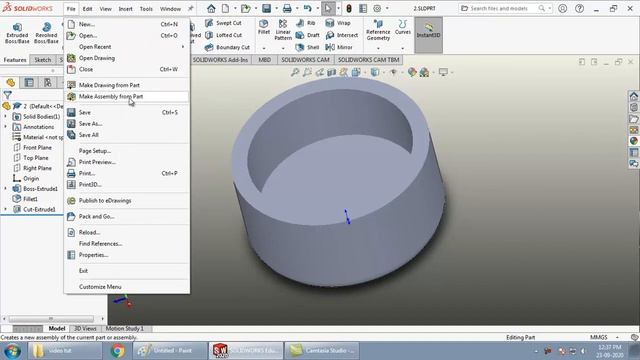Select the Draft tool
The width and height of the screenshot is (640, 360).
pyautogui.click(x=307, y=35)
